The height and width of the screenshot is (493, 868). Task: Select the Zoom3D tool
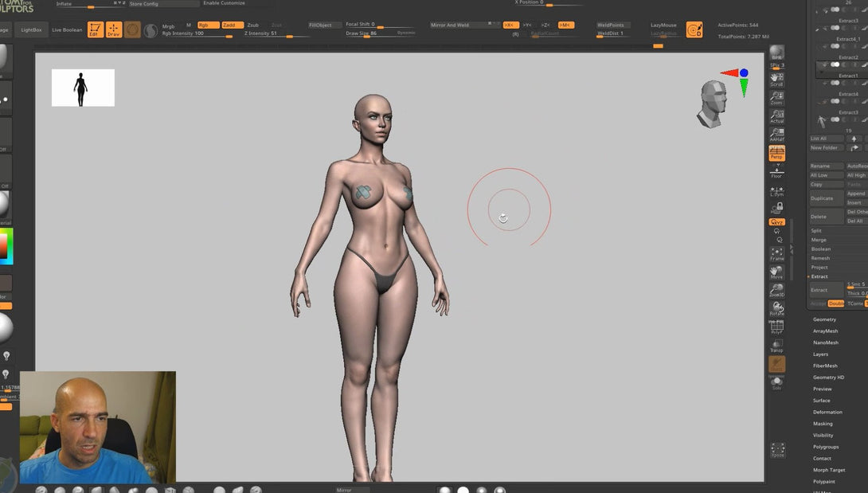point(776,290)
